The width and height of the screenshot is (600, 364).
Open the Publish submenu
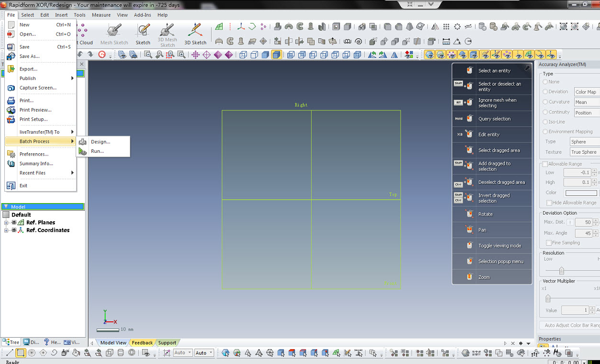[40, 79]
